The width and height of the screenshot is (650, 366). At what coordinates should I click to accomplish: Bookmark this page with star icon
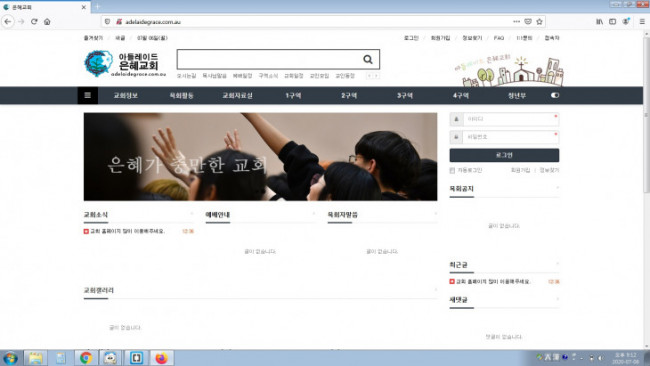[539, 22]
